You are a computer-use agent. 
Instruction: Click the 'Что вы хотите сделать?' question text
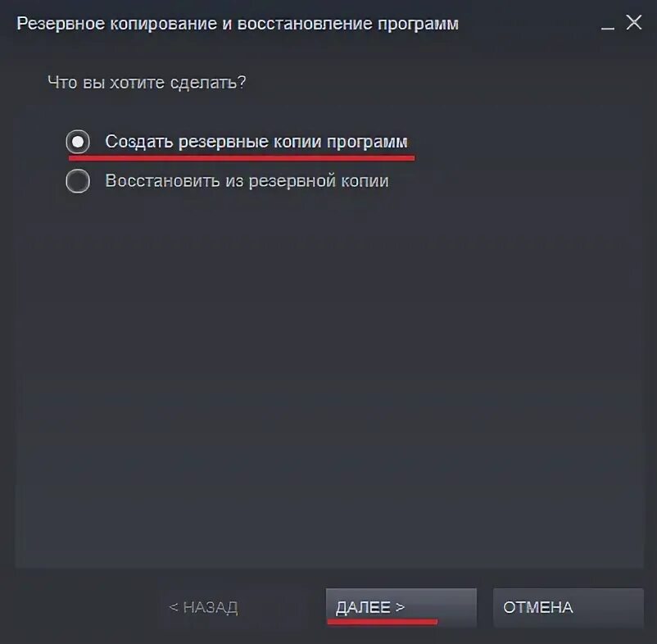[147, 82]
